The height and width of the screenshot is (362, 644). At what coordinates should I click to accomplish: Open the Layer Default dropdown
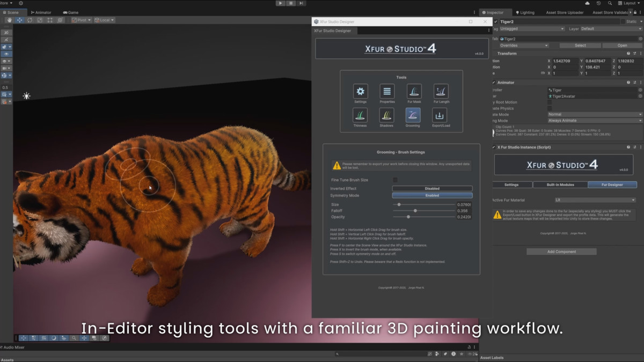click(x=611, y=29)
